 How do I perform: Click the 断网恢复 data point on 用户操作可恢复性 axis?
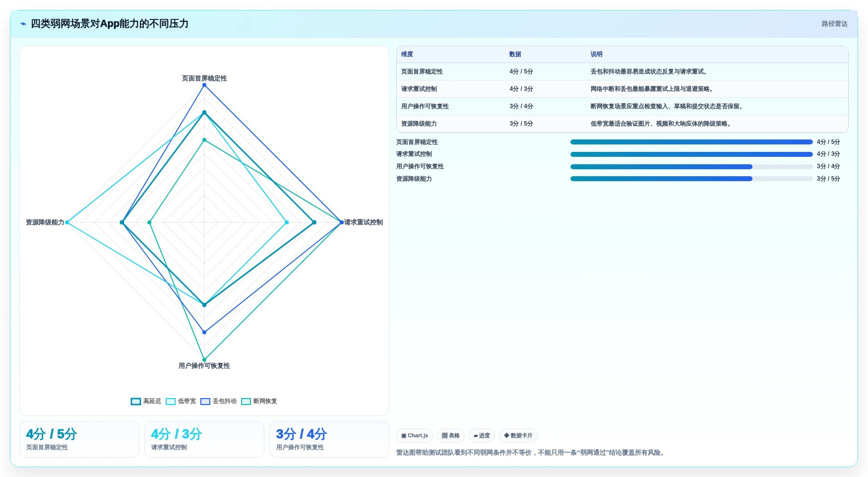coord(204,360)
